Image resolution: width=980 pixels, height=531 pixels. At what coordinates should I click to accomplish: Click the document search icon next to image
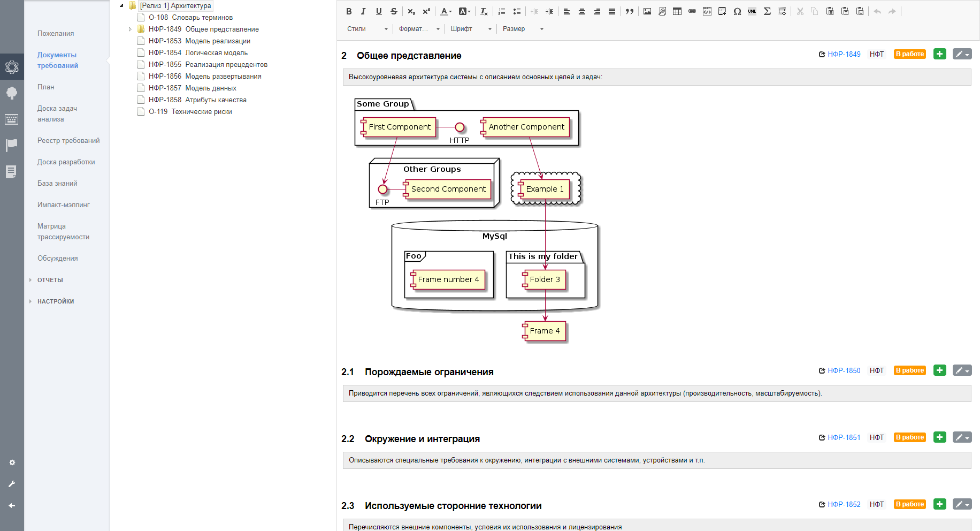(x=662, y=11)
